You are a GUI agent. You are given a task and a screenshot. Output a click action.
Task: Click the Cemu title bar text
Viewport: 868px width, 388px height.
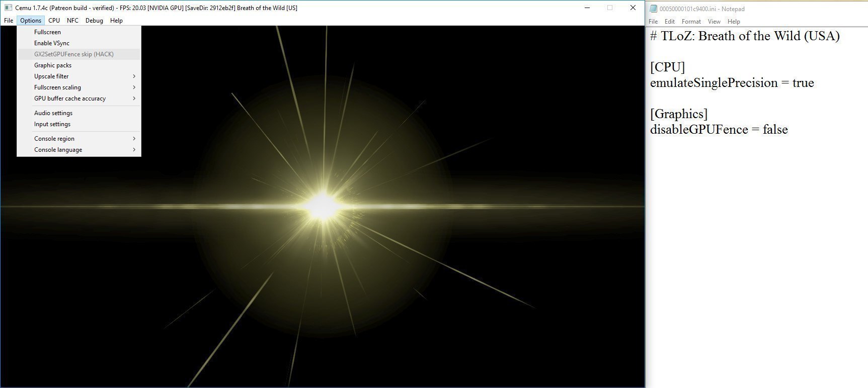pyautogui.click(x=156, y=8)
